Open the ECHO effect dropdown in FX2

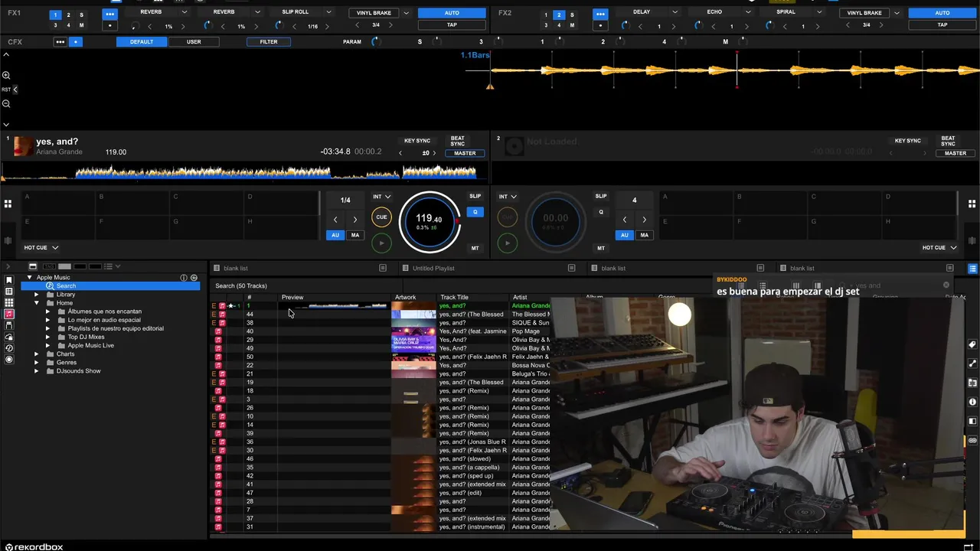click(747, 12)
